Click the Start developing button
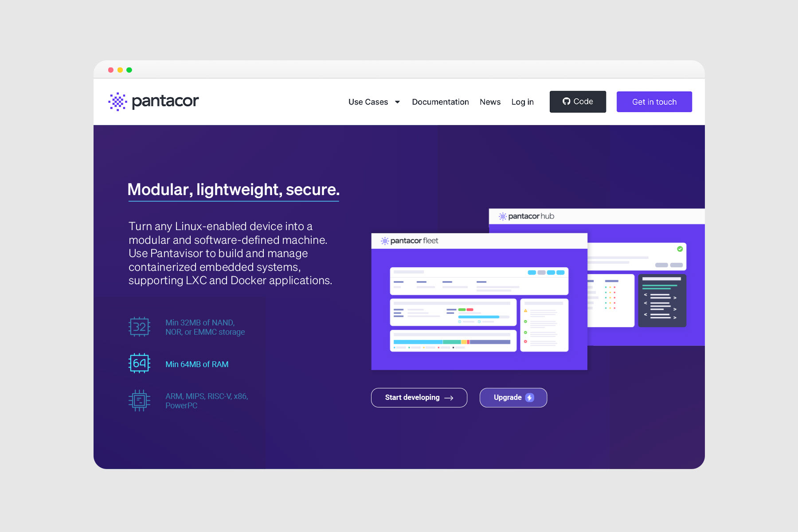Image resolution: width=798 pixels, height=532 pixels. click(x=419, y=398)
